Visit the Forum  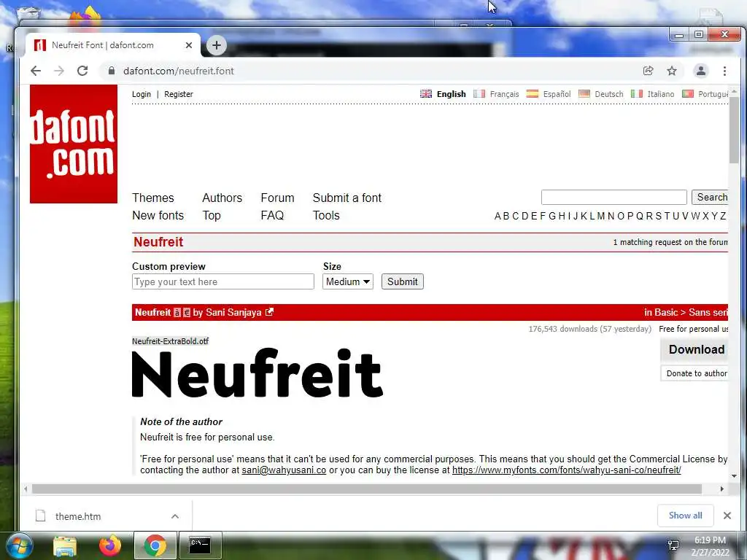coord(277,198)
